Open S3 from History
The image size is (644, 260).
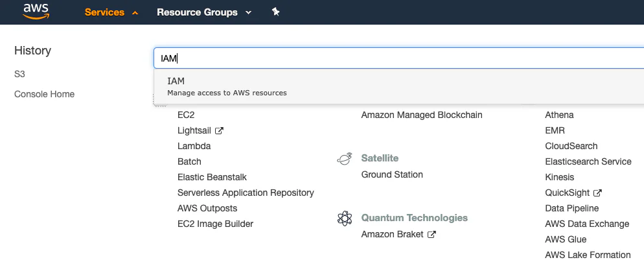tap(19, 75)
